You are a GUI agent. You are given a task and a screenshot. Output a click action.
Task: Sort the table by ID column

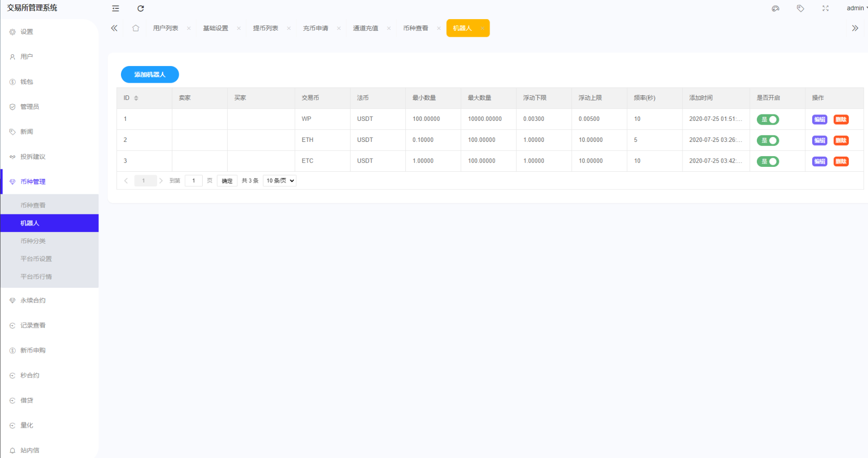click(x=136, y=98)
